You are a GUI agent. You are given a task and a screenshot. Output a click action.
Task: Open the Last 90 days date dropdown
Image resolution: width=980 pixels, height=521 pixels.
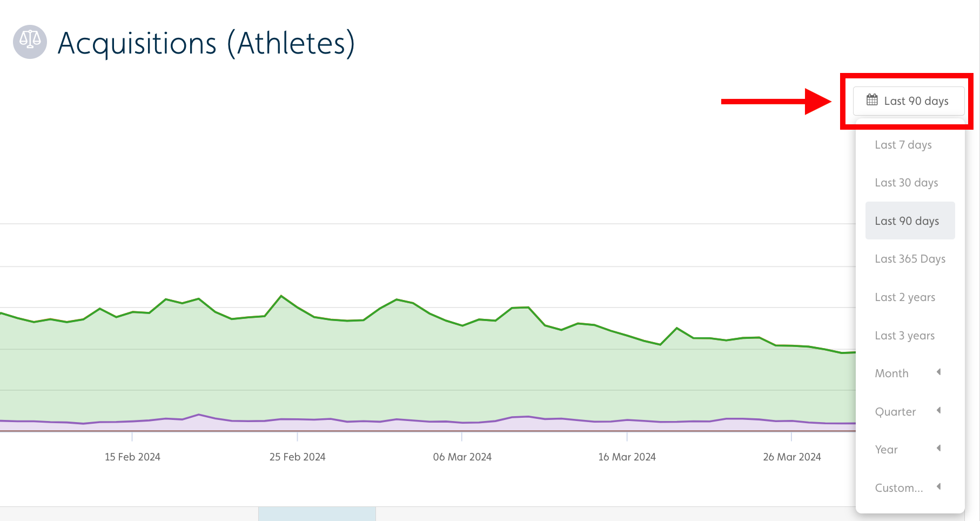click(x=909, y=101)
